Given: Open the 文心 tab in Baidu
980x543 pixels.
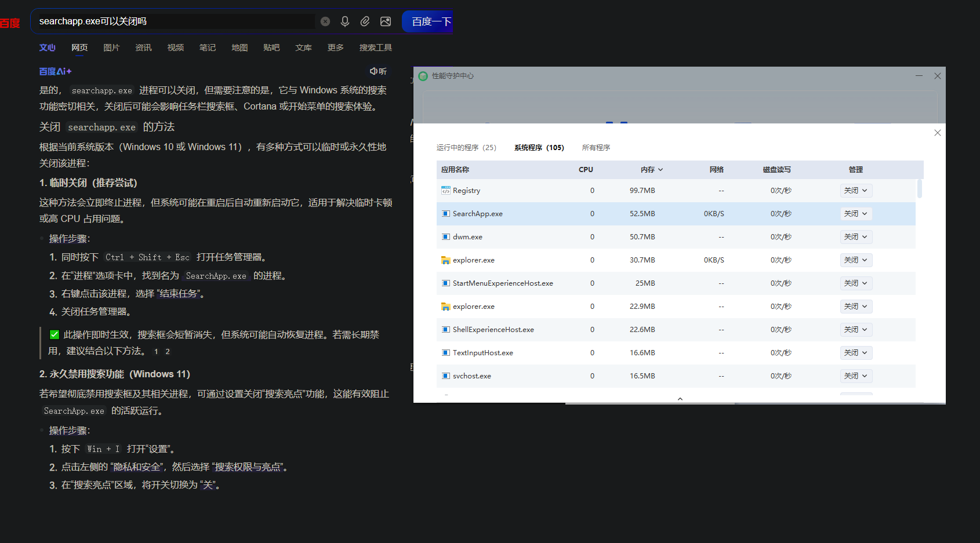Looking at the screenshot, I should coord(48,48).
